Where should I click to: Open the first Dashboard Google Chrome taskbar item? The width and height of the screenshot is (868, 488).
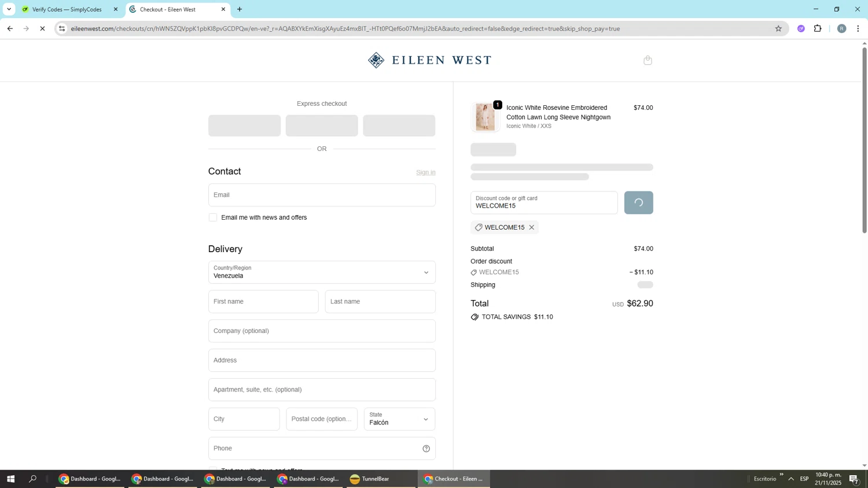coord(90,479)
